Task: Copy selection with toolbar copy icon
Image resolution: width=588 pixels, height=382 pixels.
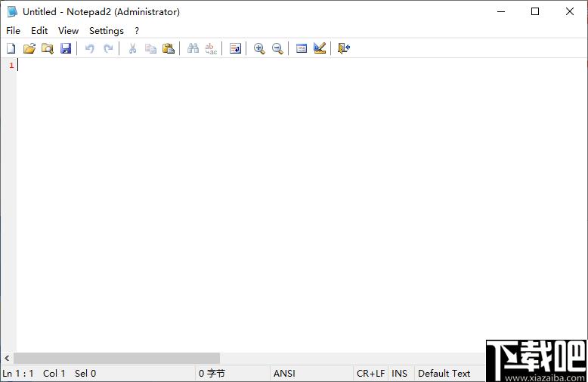Action: [x=150, y=48]
